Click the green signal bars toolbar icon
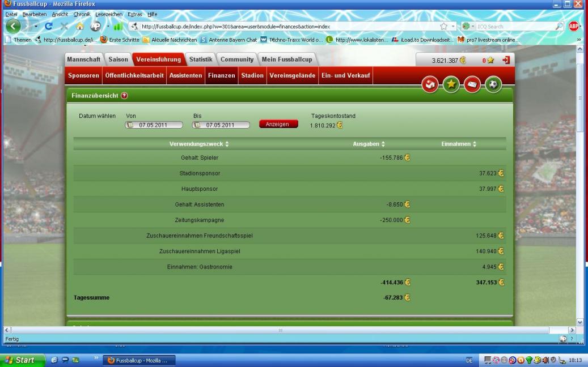Image resolution: width=588 pixels, height=367 pixels. [118, 26]
